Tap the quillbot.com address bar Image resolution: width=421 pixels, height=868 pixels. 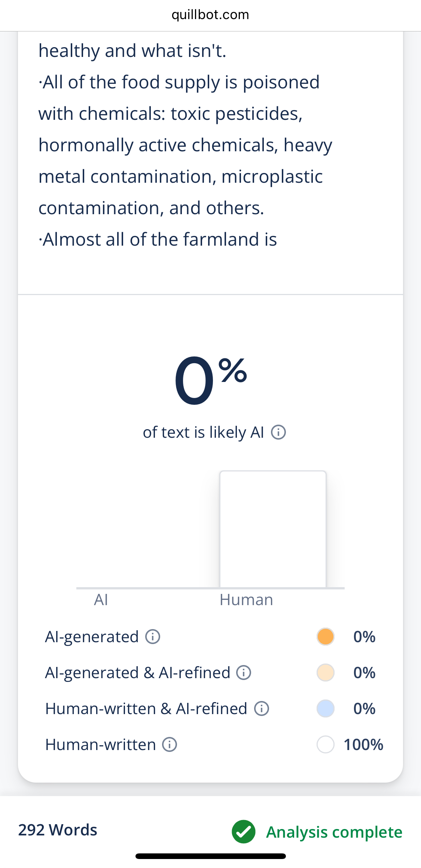210,15
